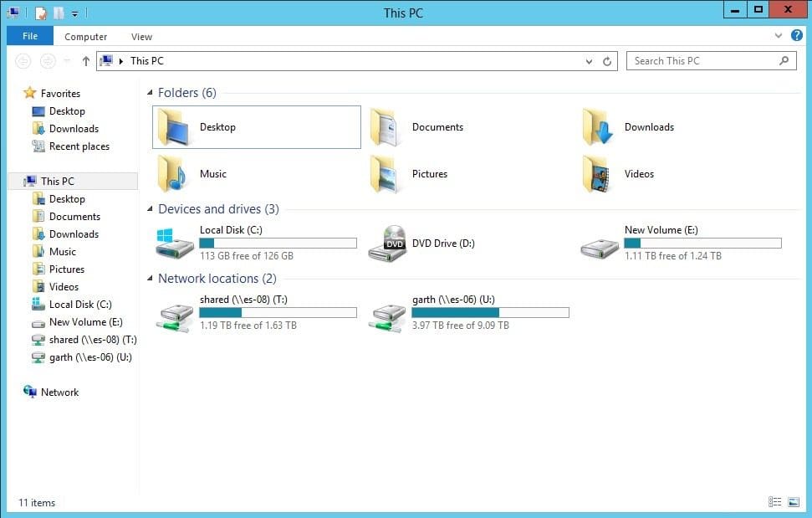Click the shared (T:) capacity bar
The image size is (812, 518).
278,312
